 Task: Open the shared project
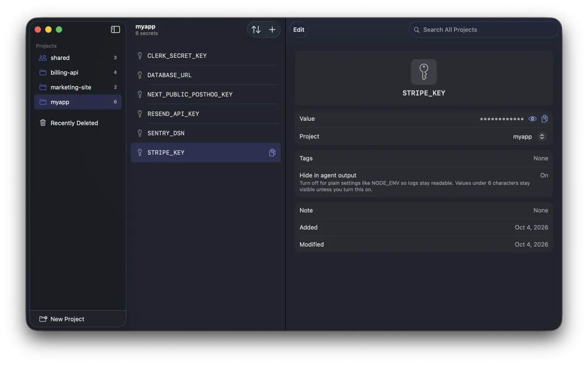78,58
